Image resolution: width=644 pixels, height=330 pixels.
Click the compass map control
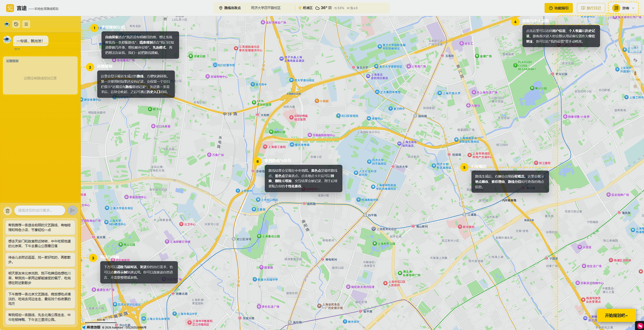click(635, 87)
